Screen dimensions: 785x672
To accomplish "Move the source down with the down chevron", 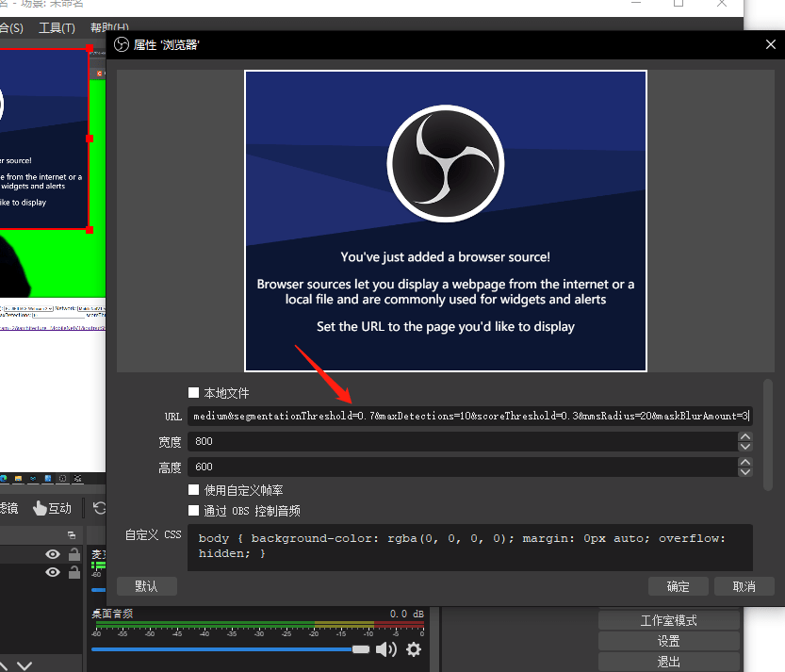I will [25, 665].
